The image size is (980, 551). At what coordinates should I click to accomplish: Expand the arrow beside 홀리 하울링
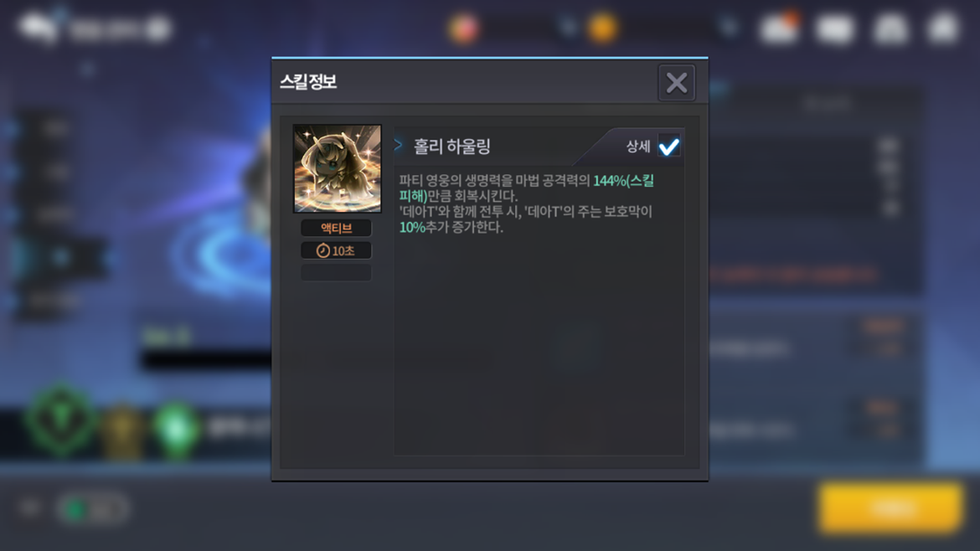click(398, 146)
